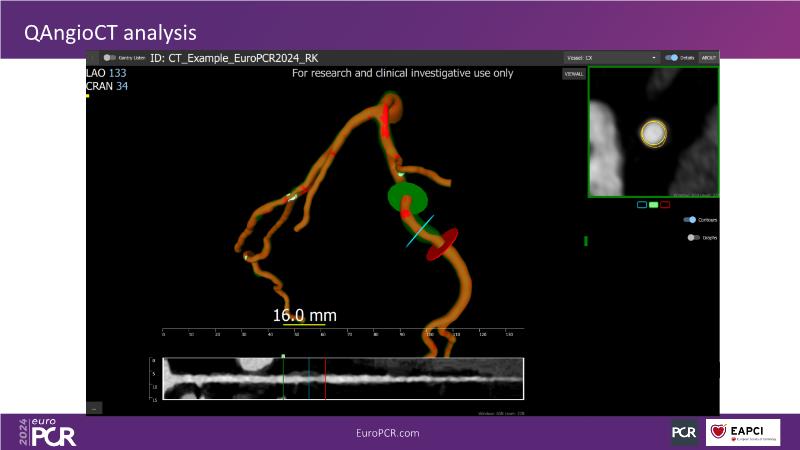Open the Vessel selection dropdown
This screenshot has width=800, height=450.
point(612,58)
